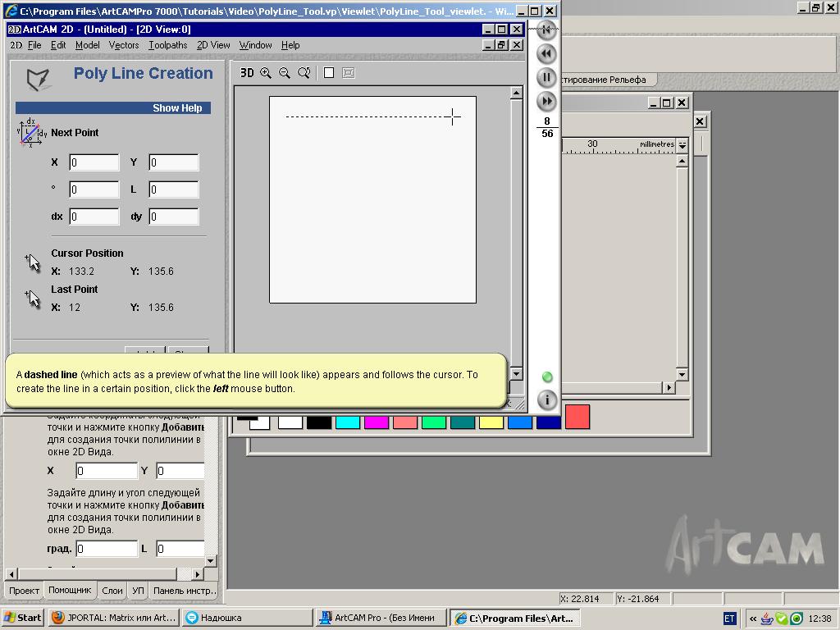840x630 pixels.
Task: Click the Show Help bar
Action: pyautogui.click(x=113, y=107)
